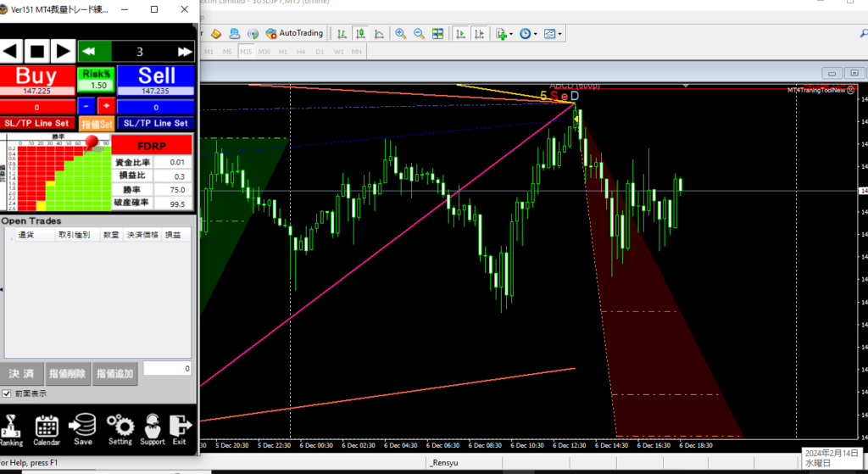The image size is (868, 474).
Task: Select the D1 timeframe
Action: [x=320, y=52]
